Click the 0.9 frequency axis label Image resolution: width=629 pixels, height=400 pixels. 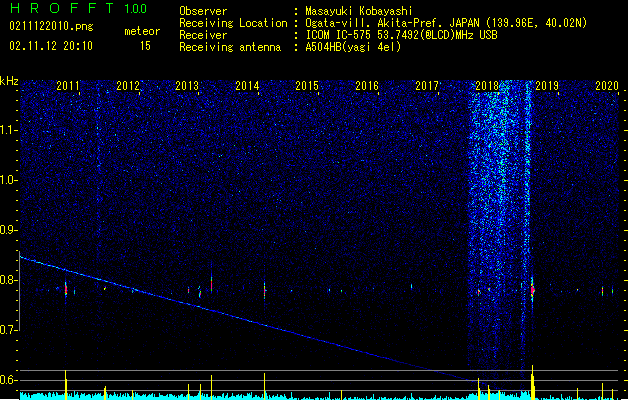(x=9, y=230)
